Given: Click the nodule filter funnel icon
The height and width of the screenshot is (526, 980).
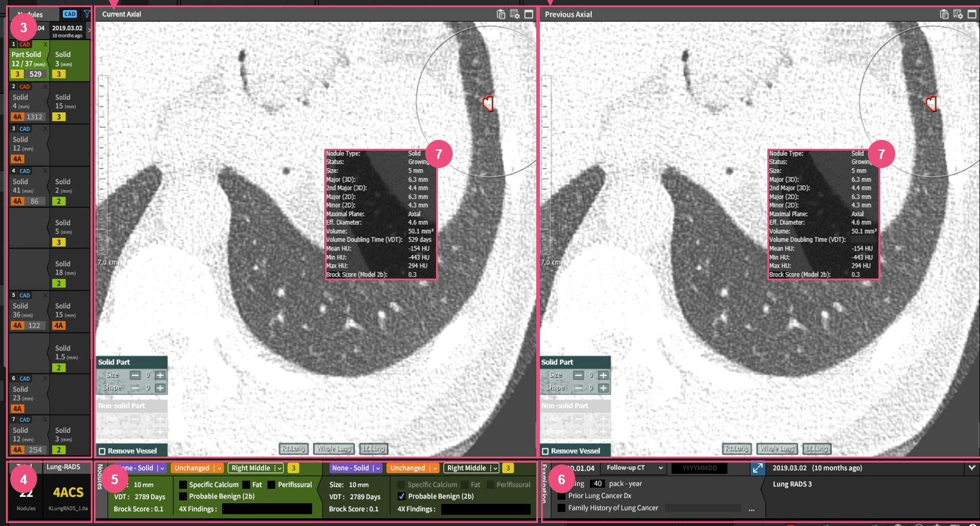Looking at the screenshot, I should coord(87,14).
